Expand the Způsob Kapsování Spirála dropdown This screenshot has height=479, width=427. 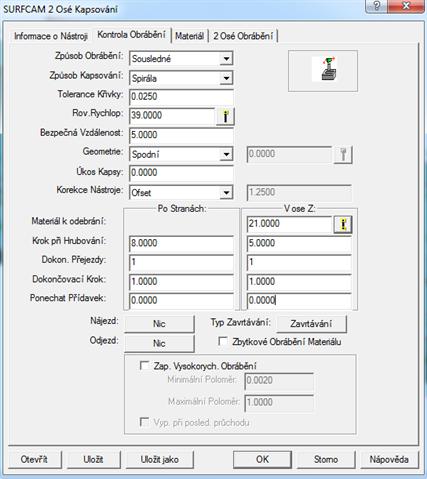pos(226,78)
